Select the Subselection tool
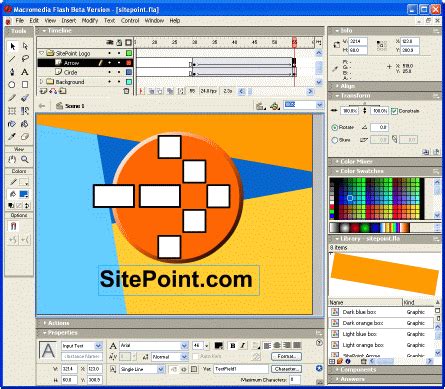This screenshot has height=389, width=445. pos(25,46)
